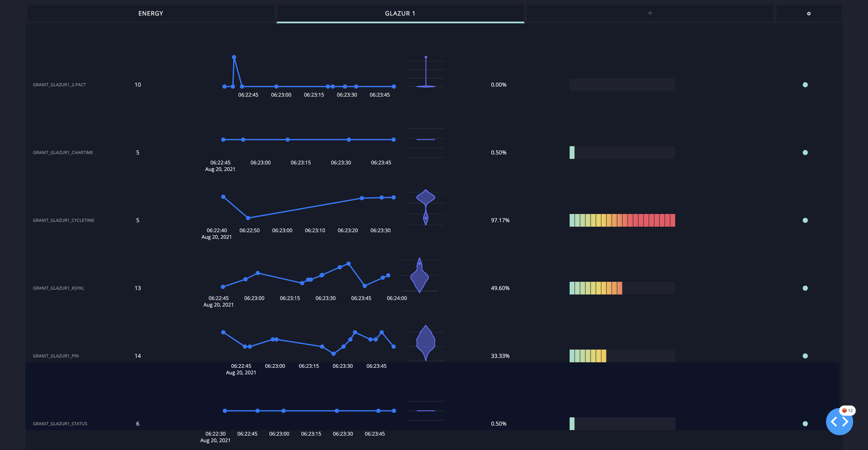Image resolution: width=868 pixels, height=450 pixels.
Task: Click the GRANIT_GLAZUR1_KSYKL violin plot
Action: tap(420, 275)
